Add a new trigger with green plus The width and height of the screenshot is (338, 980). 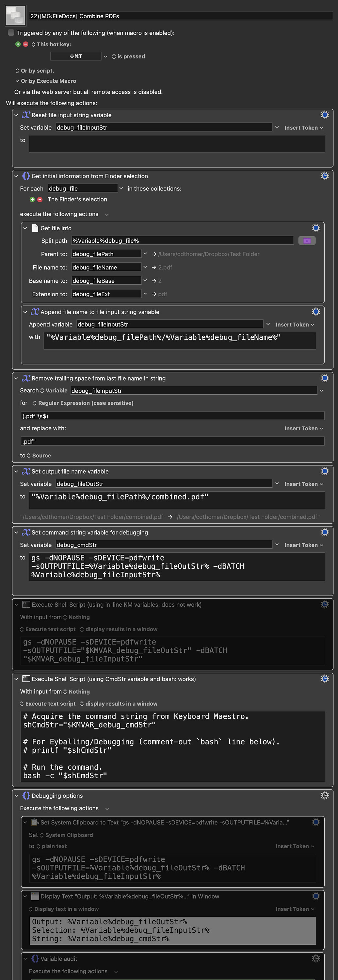18,44
